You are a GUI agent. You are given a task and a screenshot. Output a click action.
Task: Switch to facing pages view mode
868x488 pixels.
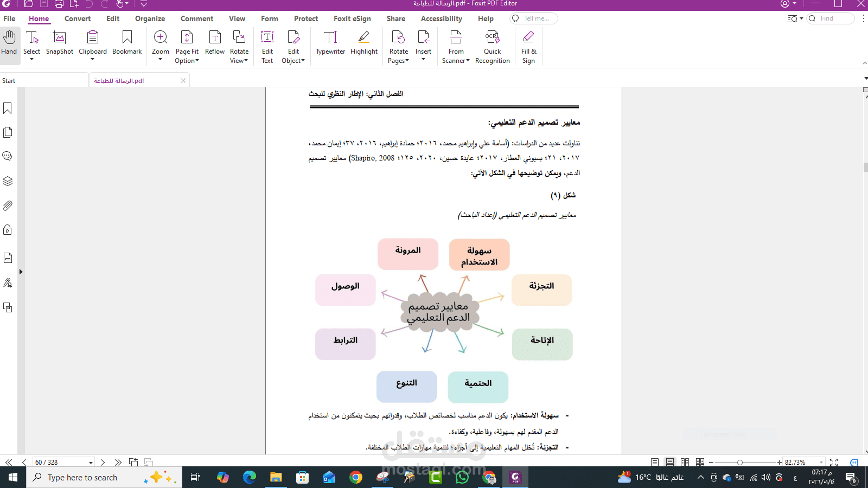click(685, 463)
